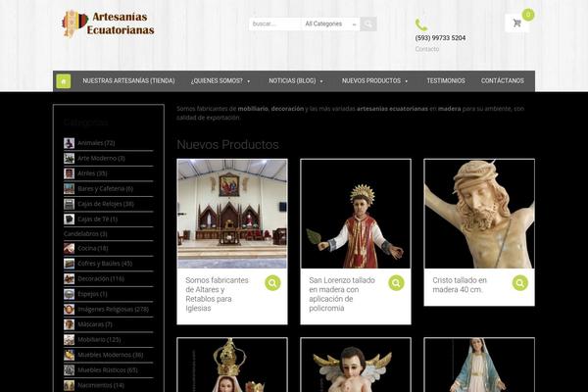Click the Atriles category icon
Screen dimensions: 588x392
click(x=69, y=173)
